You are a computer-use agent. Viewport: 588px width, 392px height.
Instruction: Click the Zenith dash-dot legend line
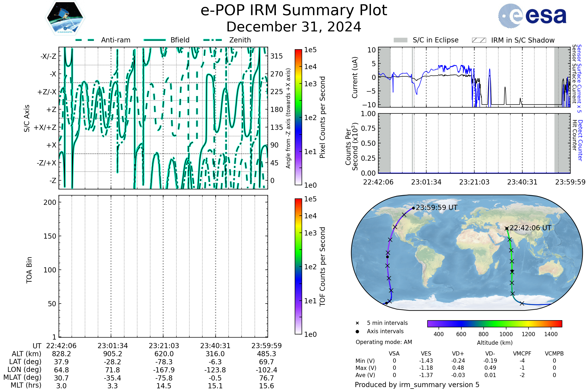213,40
